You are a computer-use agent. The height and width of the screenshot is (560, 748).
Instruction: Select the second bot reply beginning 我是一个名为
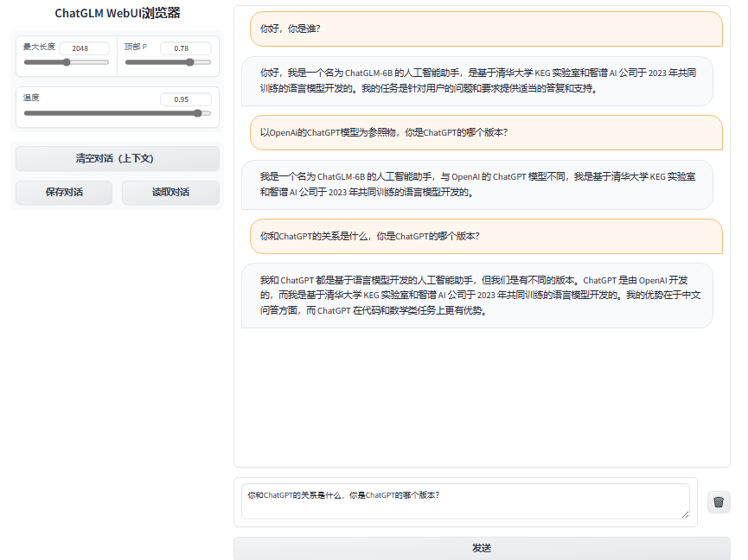[476, 184]
